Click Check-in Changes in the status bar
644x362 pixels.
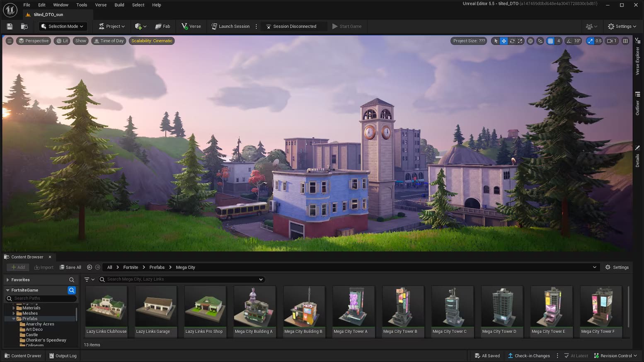coord(529,355)
